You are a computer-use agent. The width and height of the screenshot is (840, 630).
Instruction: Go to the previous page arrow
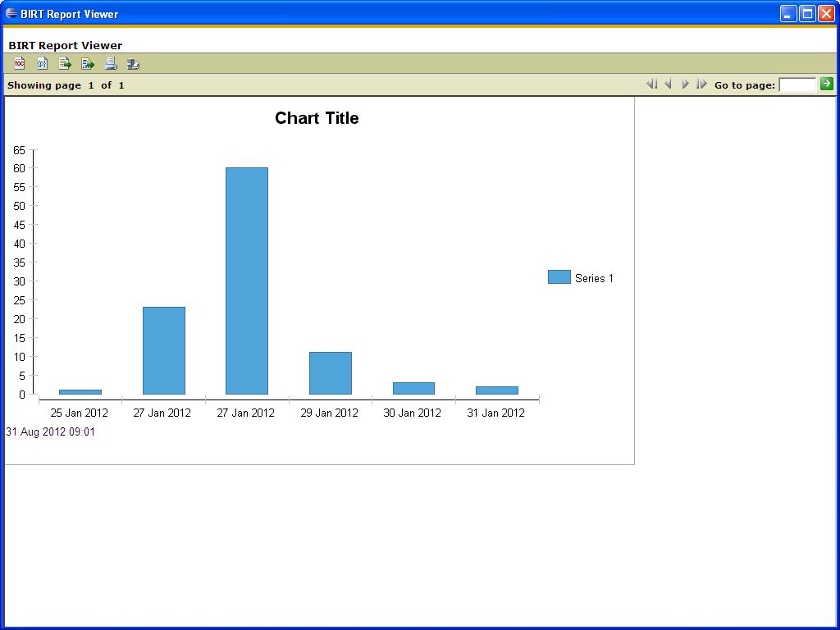(669, 84)
